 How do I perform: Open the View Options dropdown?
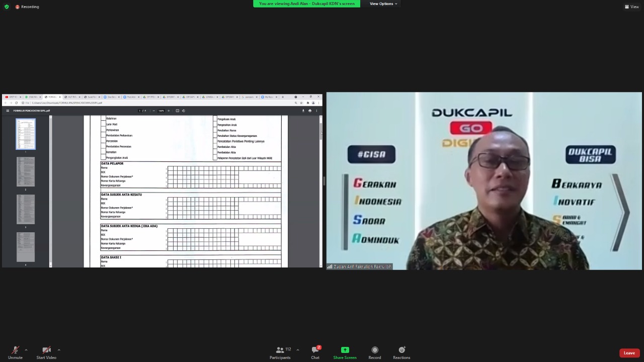coord(383,4)
